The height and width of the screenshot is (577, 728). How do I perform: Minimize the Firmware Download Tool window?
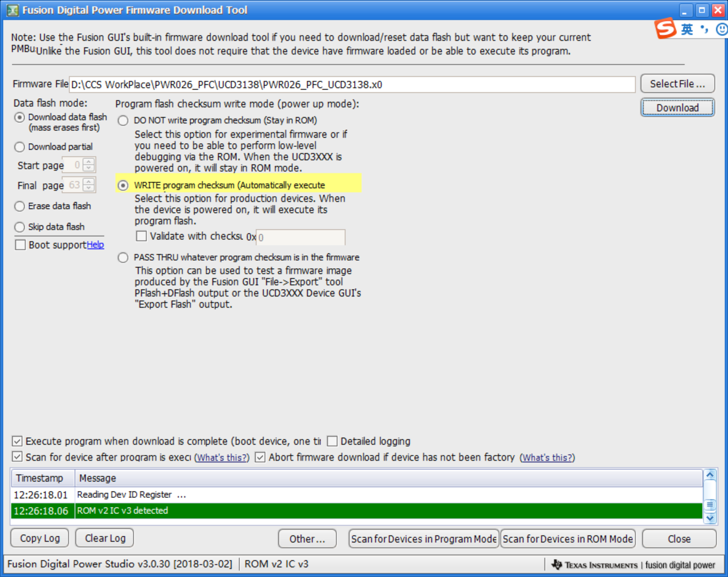[x=686, y=10]
